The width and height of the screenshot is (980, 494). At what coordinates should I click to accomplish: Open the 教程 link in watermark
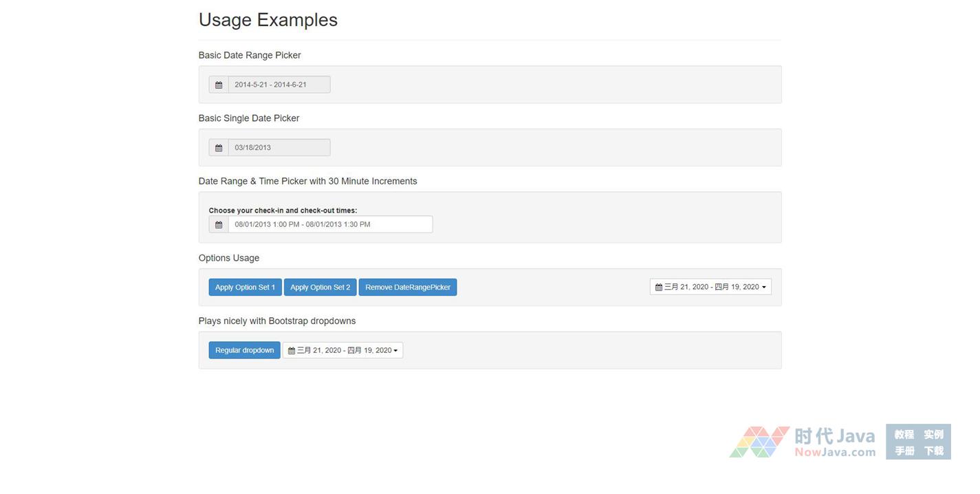(x=904, y=434)
